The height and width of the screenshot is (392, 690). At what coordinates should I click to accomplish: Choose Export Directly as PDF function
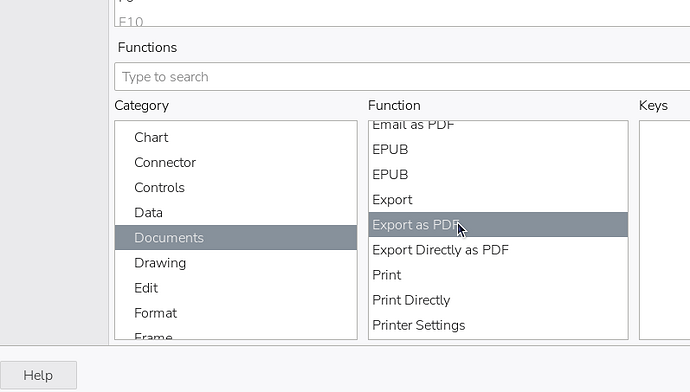pyautogui.click(x=498, y=250)
